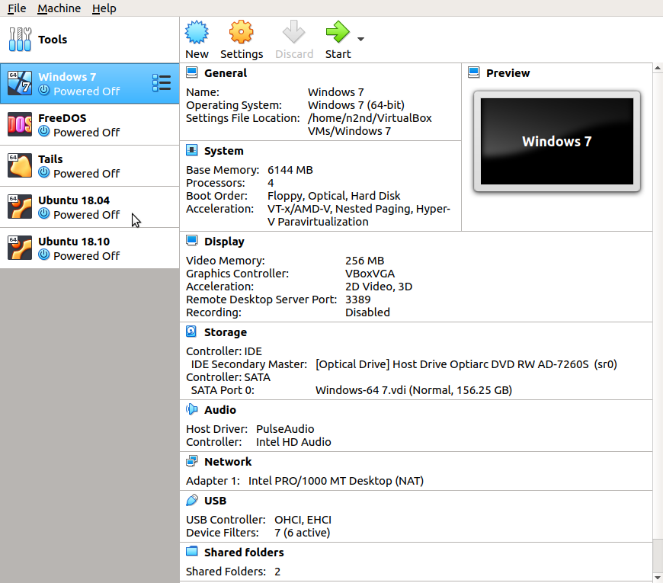This screenshot has height=583, width=663.
Task: Click the New machine toolbar icon
Action: (197, 33)
